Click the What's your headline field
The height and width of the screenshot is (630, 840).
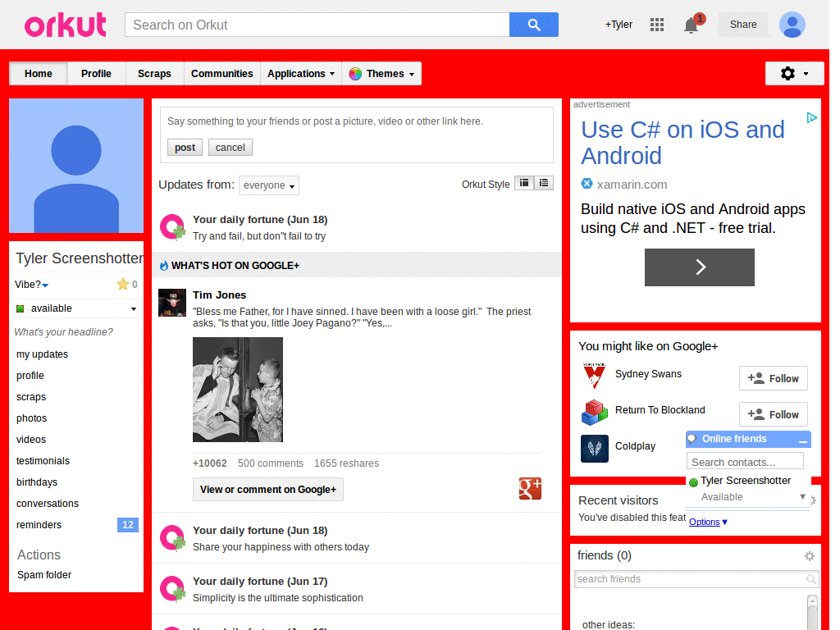point(64,332)
